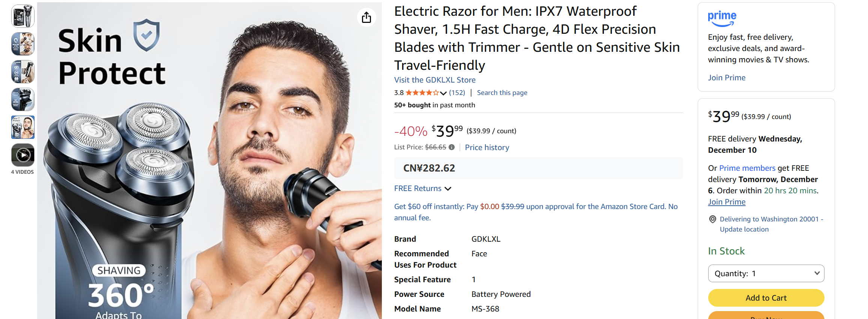Expand the star rating breakdown chevron
The image size is (868, 319).
443,93
